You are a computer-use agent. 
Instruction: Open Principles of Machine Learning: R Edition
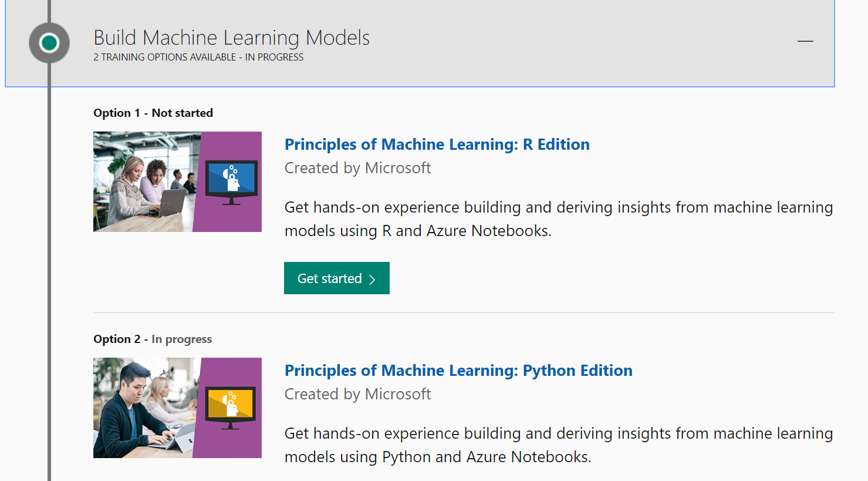tap(437, 144)
